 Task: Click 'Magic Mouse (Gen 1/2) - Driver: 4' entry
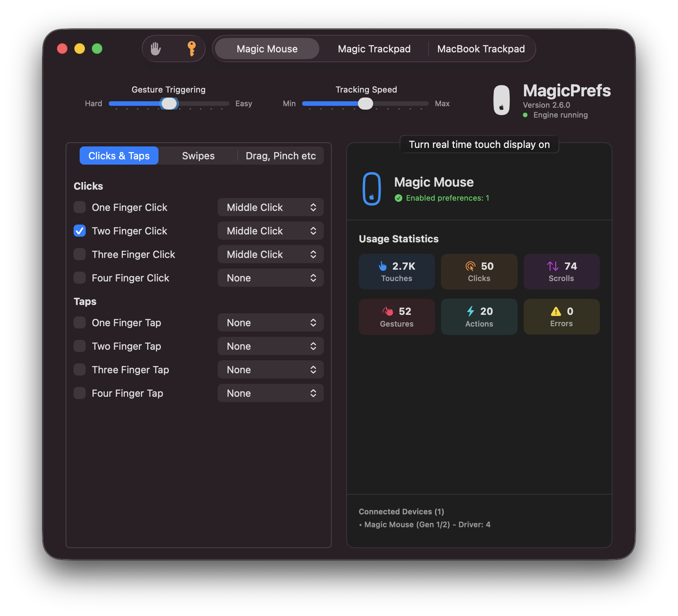[x=427, y=525]
